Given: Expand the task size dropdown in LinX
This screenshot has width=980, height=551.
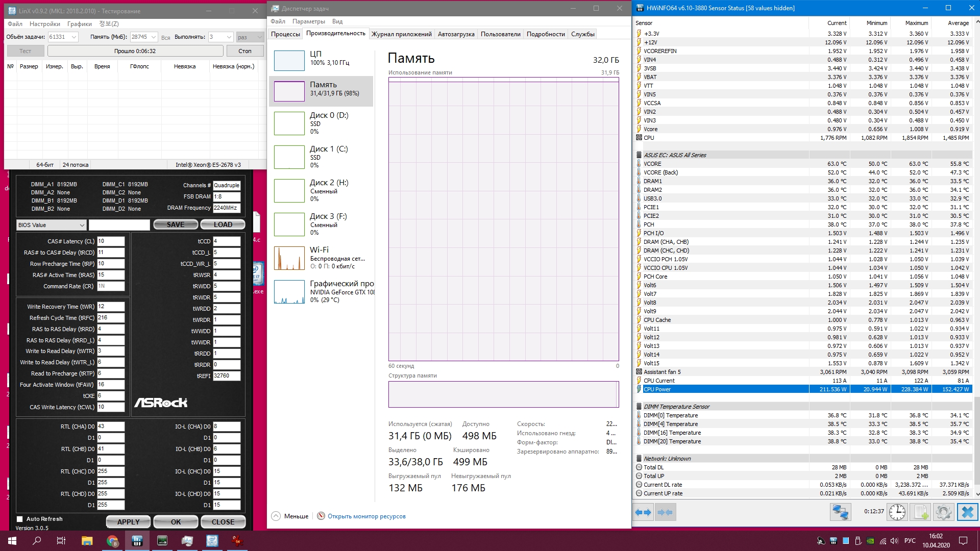Looking at the screenshot, I should pos(74,37).
